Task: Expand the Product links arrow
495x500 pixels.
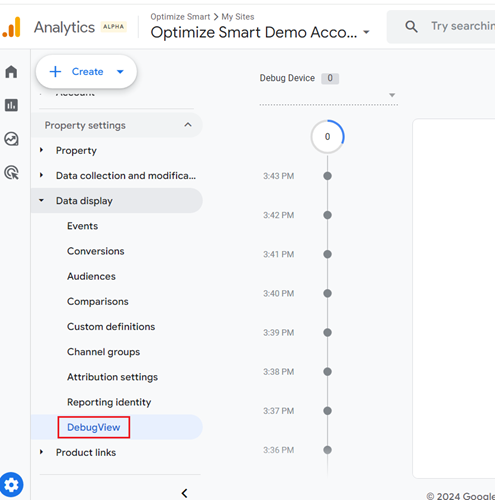Action: (41, 452)
